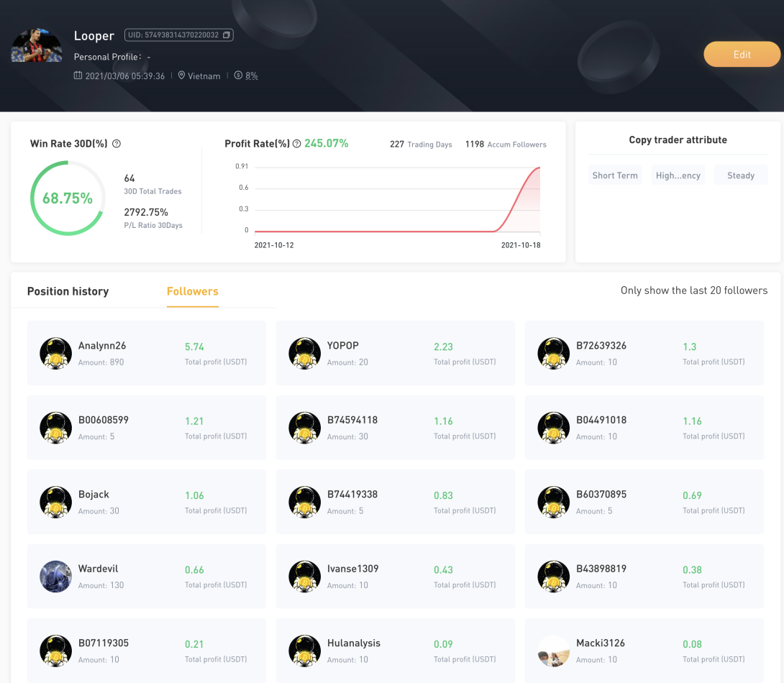The height and width of the screenshot is (683, 784).
Task: Click B04491018's astronaut avatar
Action: click(x=554, y=428)
